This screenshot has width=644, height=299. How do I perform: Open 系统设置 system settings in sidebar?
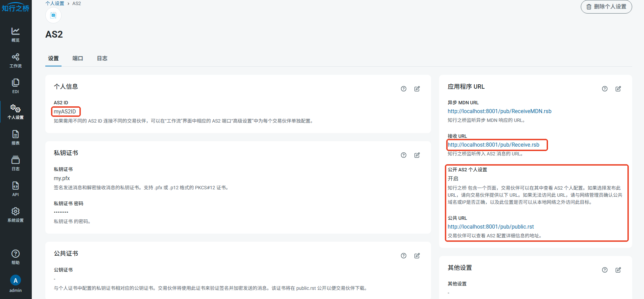point(16,215)
